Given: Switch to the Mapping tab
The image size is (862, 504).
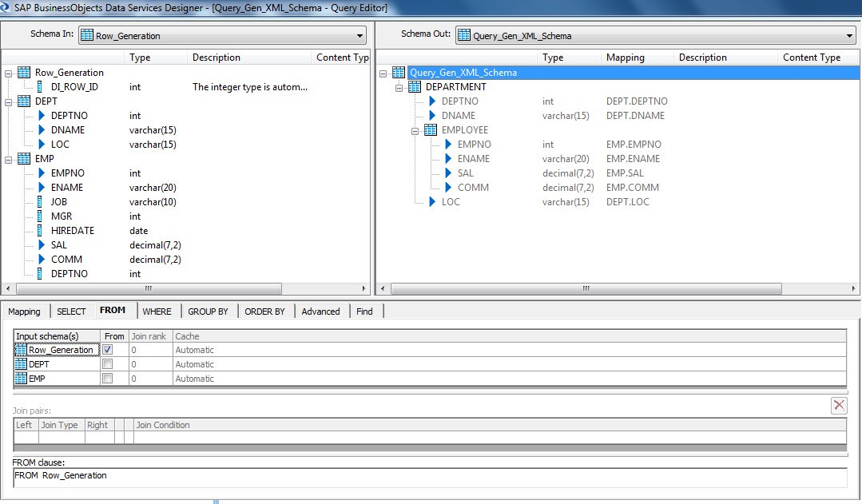Looking at the screenshot, I should tap(24, 312).
